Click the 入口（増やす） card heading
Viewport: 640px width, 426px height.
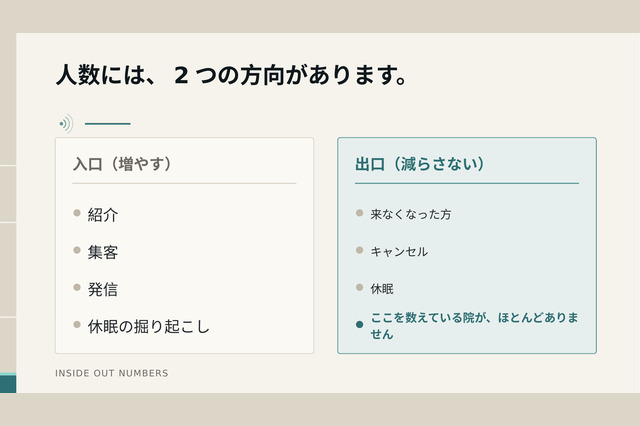tap(122, 164)
